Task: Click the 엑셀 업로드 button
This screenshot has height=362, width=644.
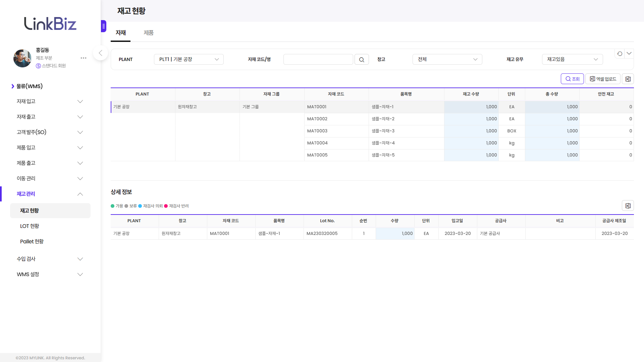Action: [x=603, y=79]
